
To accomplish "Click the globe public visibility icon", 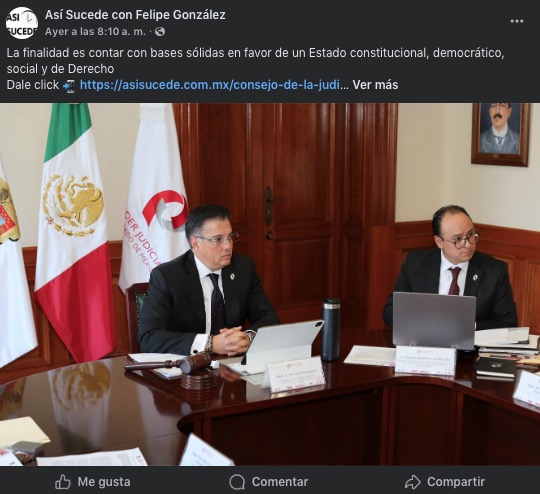I will click(160, 32).
